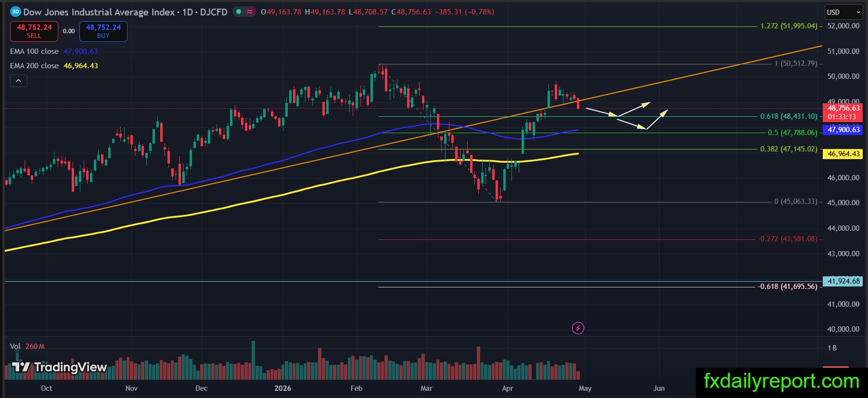868x398 pixels.
Task: Click May on the time axis
Action: click(x=585, y=388)
